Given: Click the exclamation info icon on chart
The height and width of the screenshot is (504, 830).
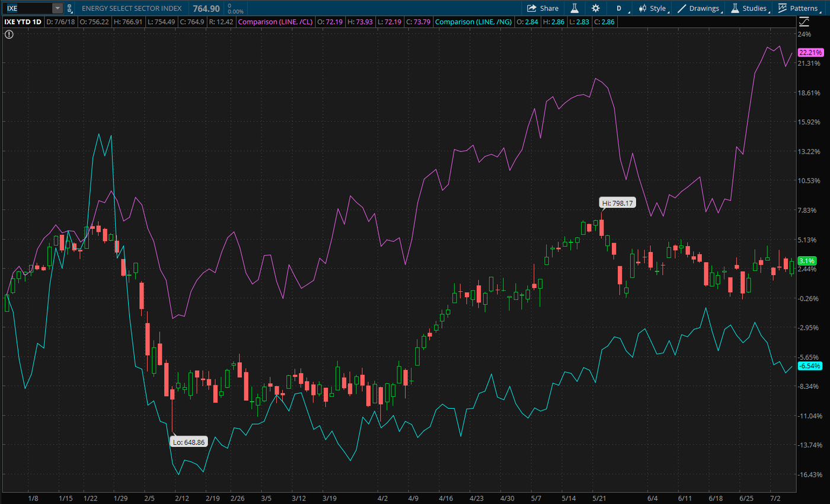Looking at the screenshot, I should coord(8,34).
